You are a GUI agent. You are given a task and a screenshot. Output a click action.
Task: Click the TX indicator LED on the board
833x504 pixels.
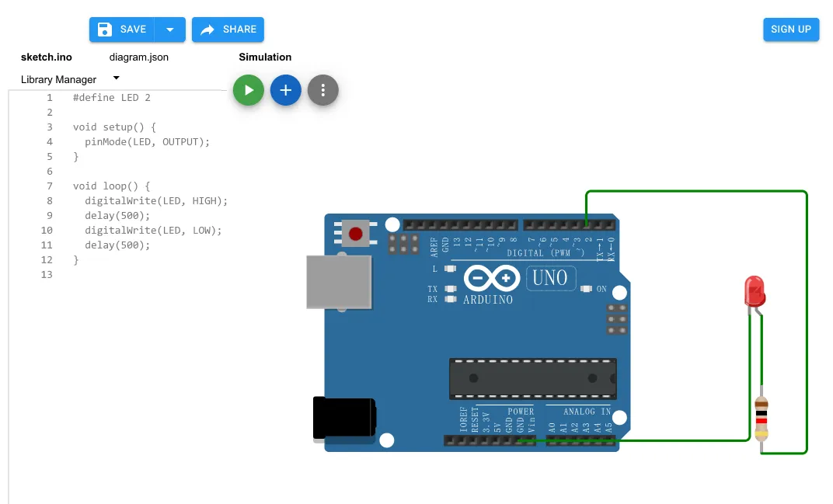(x=450, y=289)
